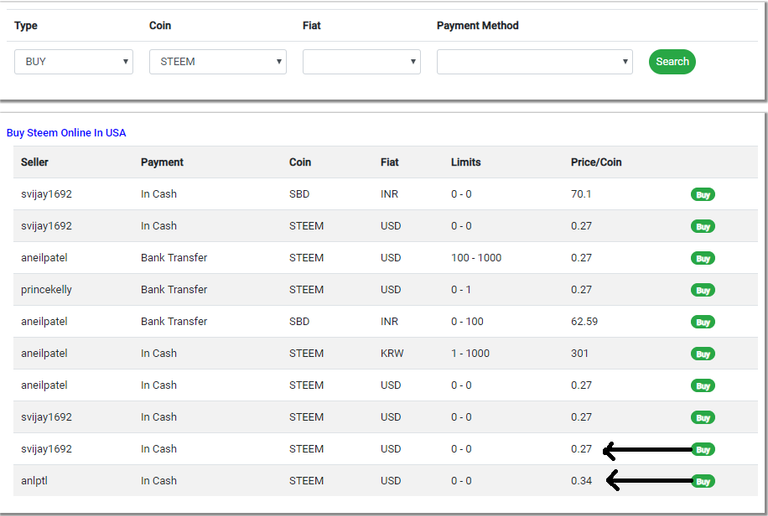Expand the Payment Method dropdown

click(534, 62)
